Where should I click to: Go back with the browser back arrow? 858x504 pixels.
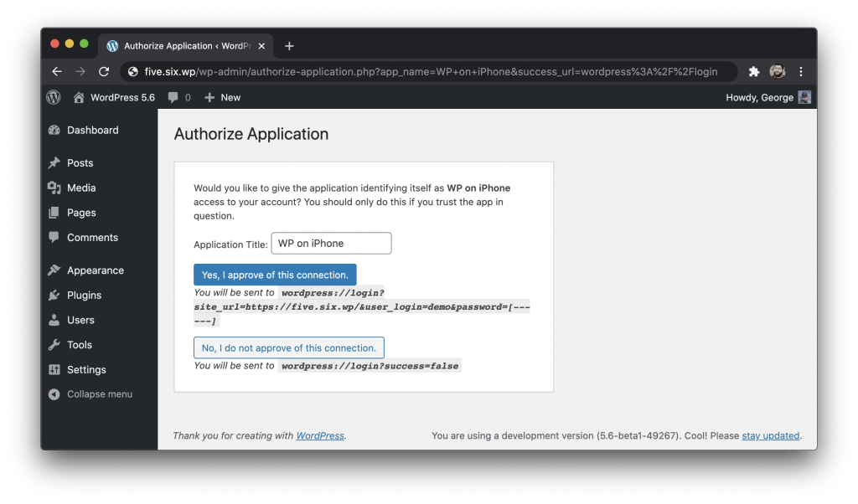pos(57,72)
